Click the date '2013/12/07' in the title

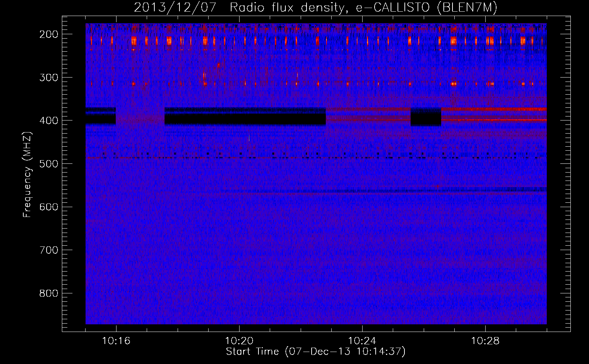(175, 7)
